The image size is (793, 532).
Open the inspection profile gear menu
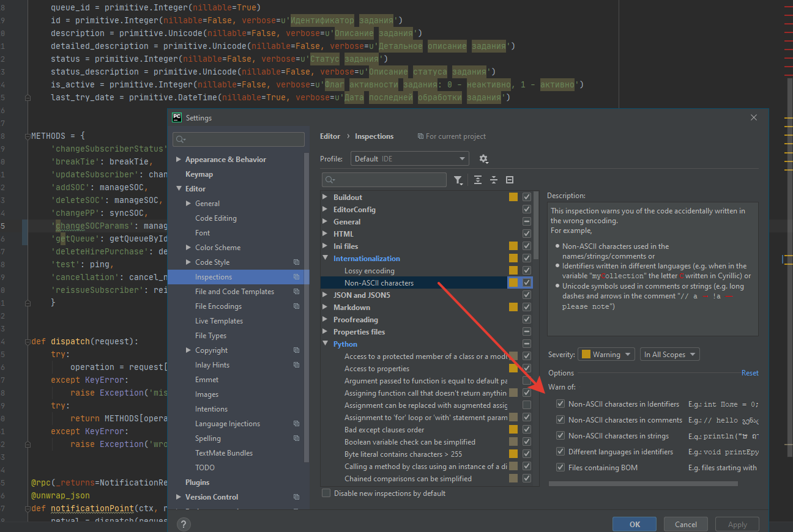(483, 159)
